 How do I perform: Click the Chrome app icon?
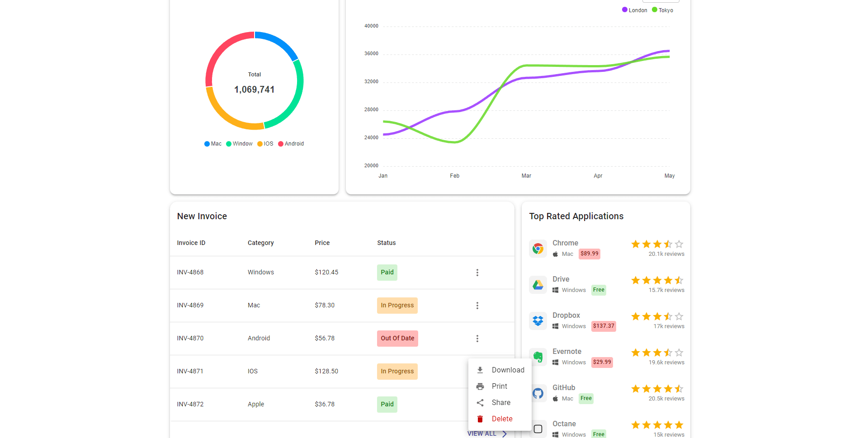538,249
